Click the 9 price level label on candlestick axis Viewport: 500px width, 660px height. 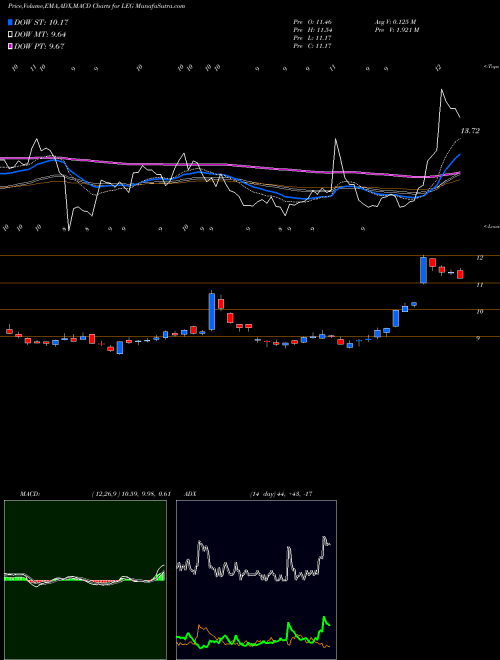point(478,338)
